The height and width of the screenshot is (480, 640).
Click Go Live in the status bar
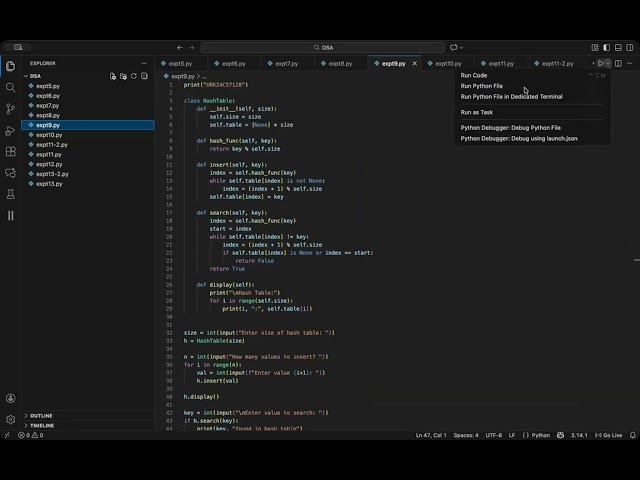pyautogui.click(x=608, y=435)
